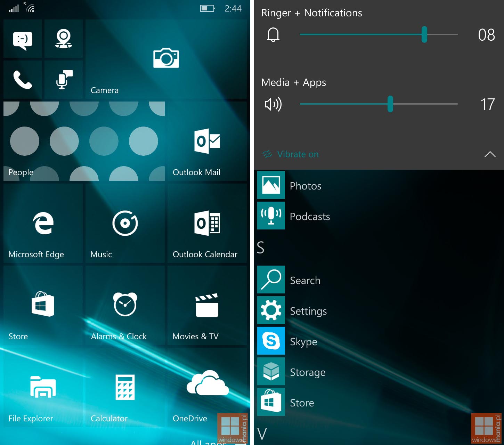Image resolution: width=504 pixels, height=445 pixels.
Task: Select the Settings label in app list
Action: 308,311
